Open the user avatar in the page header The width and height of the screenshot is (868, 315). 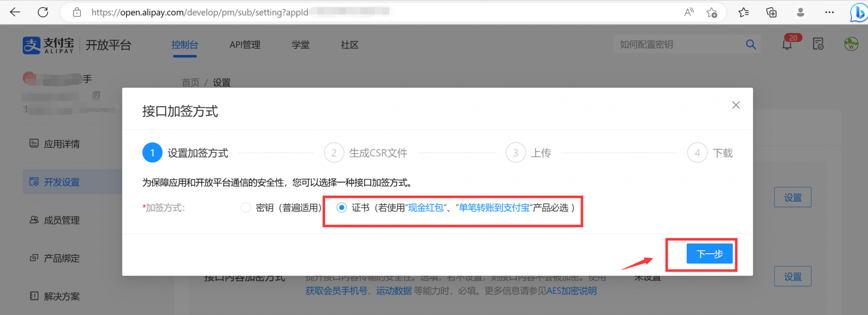[851, 44]
